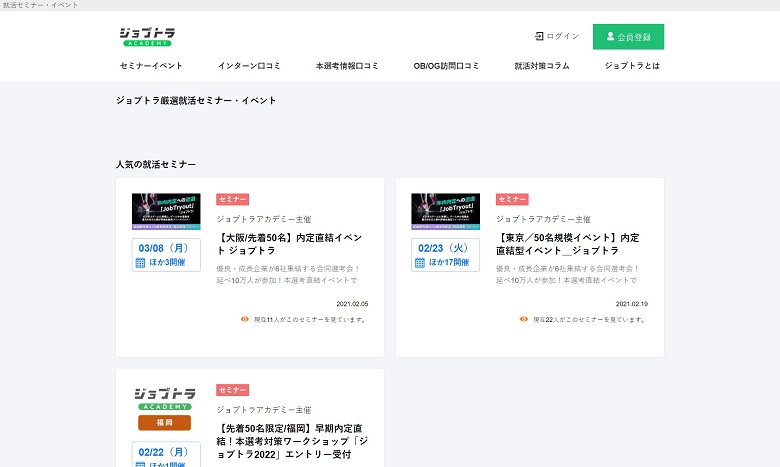Click the calendar icon beside ほか3開催
Image resolution: width=780 pixels, height=467 pixels.
[140, 263]
